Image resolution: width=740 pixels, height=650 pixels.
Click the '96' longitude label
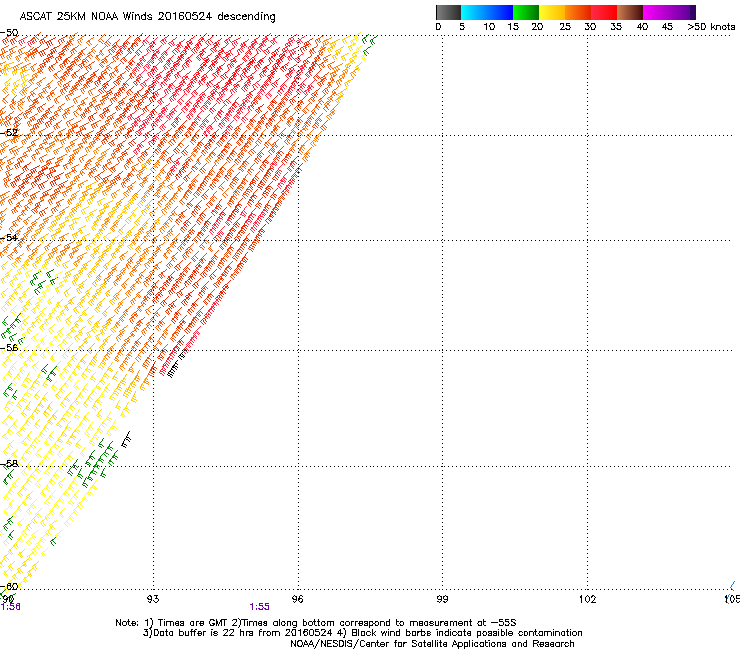coord(298,599)
